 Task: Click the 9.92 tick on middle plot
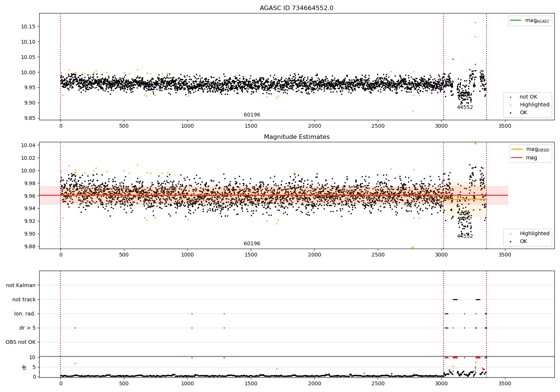point(30,221)
